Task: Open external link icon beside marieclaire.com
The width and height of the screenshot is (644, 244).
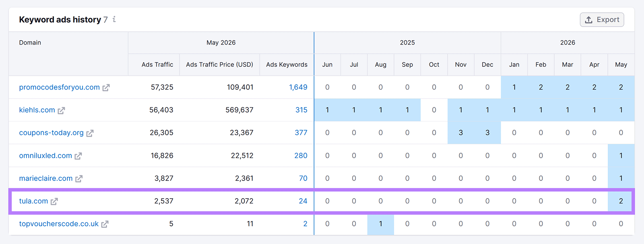Action: [79, 179]
